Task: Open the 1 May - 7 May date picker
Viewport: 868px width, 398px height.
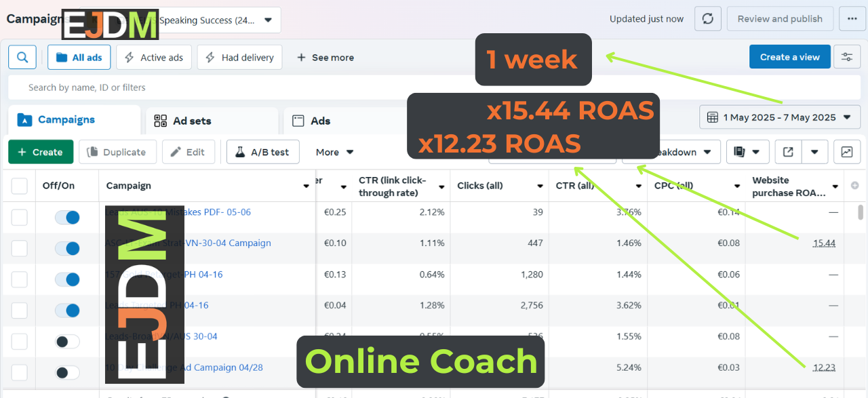Action: (x=778, y=117)
